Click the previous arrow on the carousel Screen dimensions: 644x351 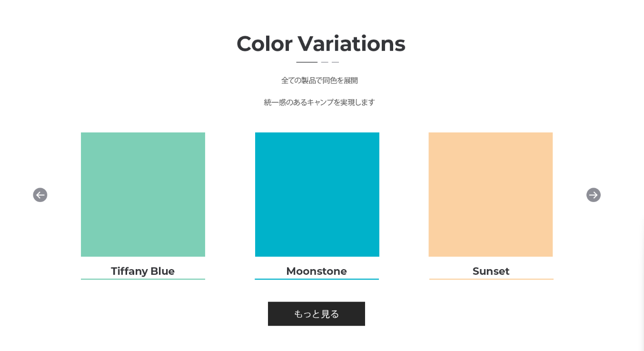coord(40,195)
